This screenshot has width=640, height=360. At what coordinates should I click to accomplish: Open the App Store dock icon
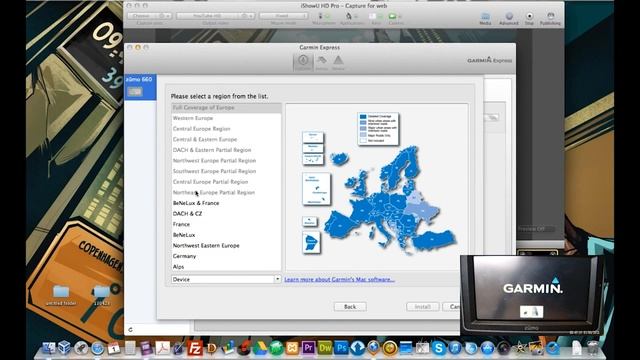click(487, 348)
